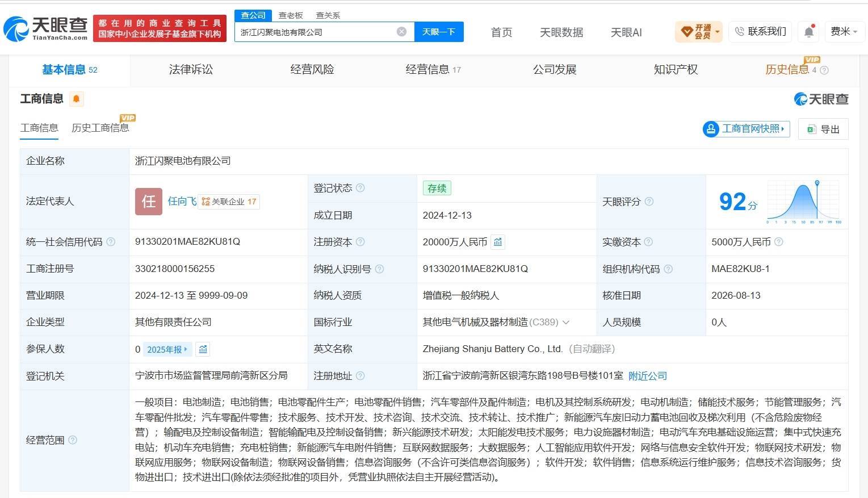Click the 导出 export button
The image size is (868, 498).
823,129
